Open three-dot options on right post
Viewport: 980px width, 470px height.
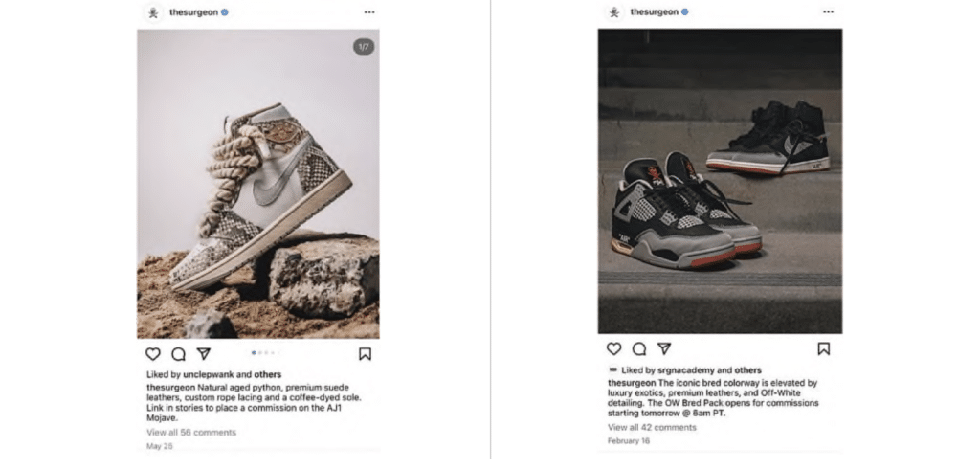click(829, 11)
